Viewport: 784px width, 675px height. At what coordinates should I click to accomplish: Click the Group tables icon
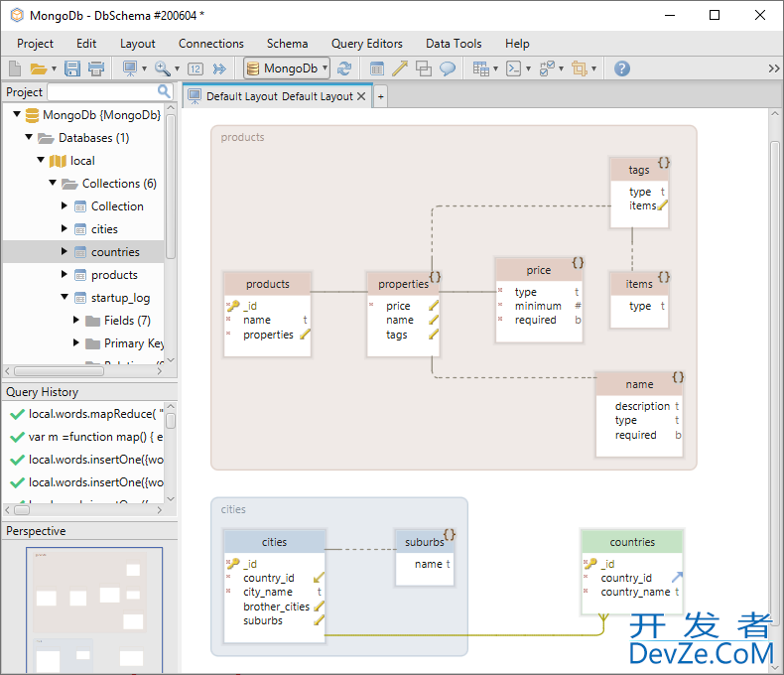pos(424,68)
